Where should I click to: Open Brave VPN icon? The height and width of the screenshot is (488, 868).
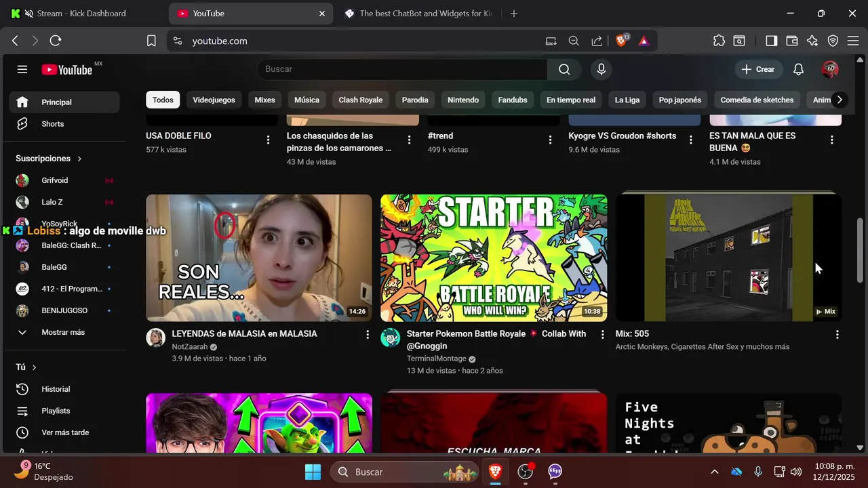click(833, 41)
